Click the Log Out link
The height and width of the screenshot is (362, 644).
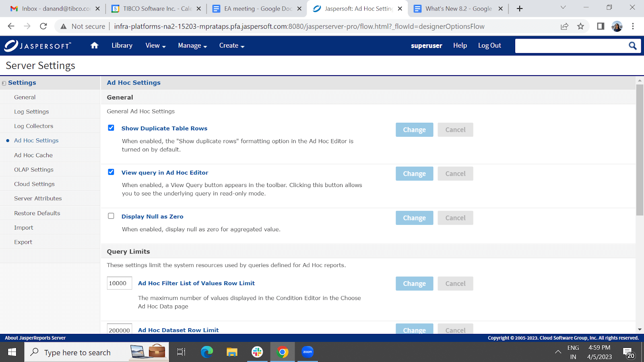489,45
